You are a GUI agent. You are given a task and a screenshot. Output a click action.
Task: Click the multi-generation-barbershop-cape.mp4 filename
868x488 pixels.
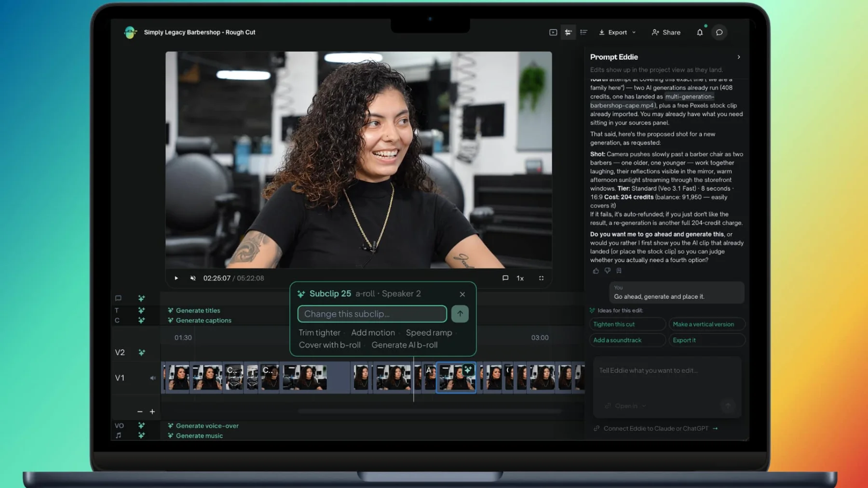[652, 101]
